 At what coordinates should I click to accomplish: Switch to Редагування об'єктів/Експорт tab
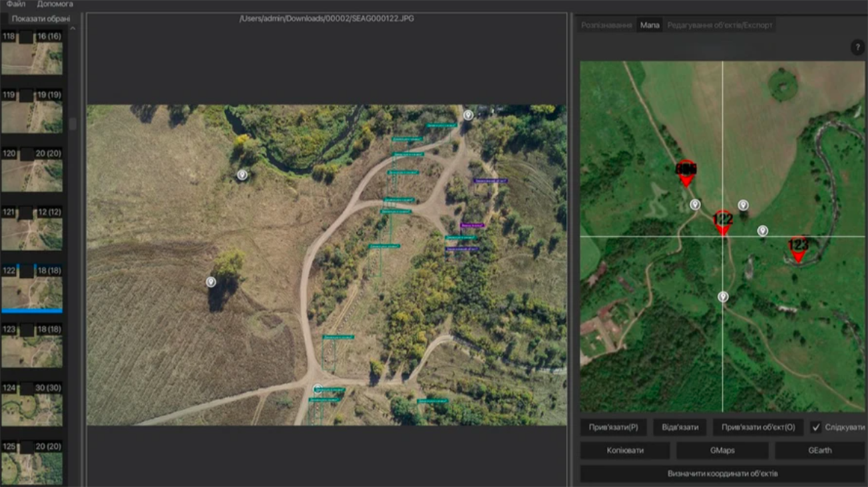(720, 25)
